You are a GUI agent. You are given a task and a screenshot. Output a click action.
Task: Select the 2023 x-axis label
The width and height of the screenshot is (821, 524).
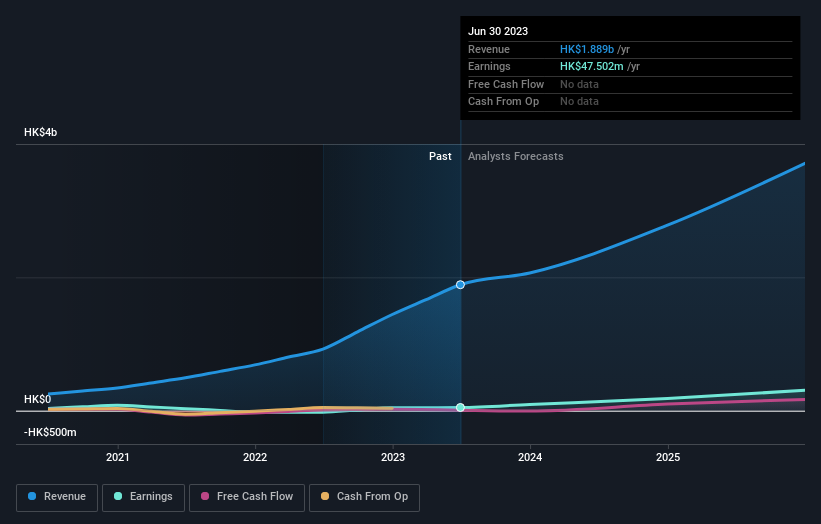tap(393, 457)
